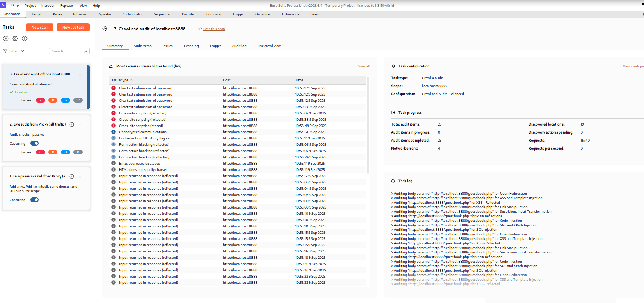Open the Project menu
The image size is (644, 303).
30,6
